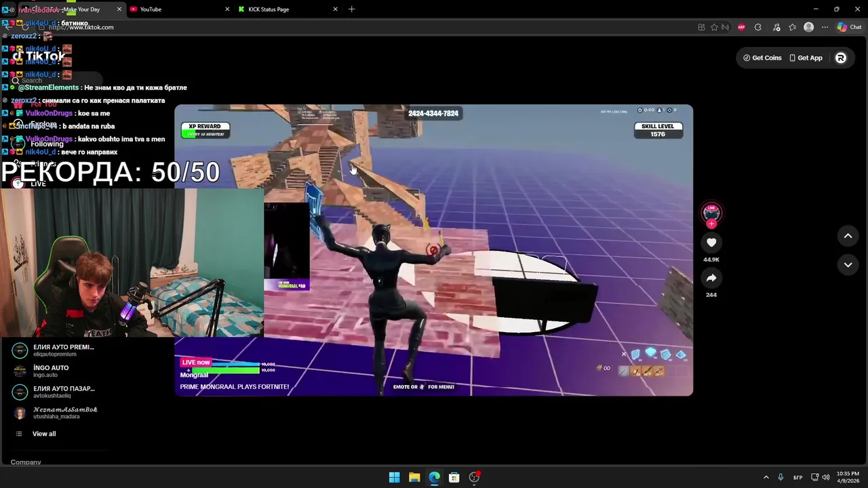The width and height of the screenshot is (868, 488).
Task: Go to next video down chevron
Action: tap(848, 264)
